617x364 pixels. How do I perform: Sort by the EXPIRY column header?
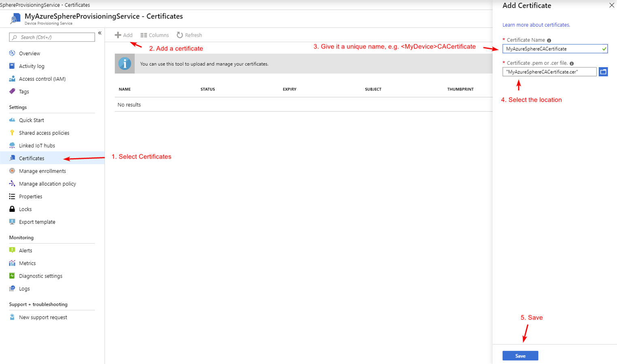coord(289,89)
